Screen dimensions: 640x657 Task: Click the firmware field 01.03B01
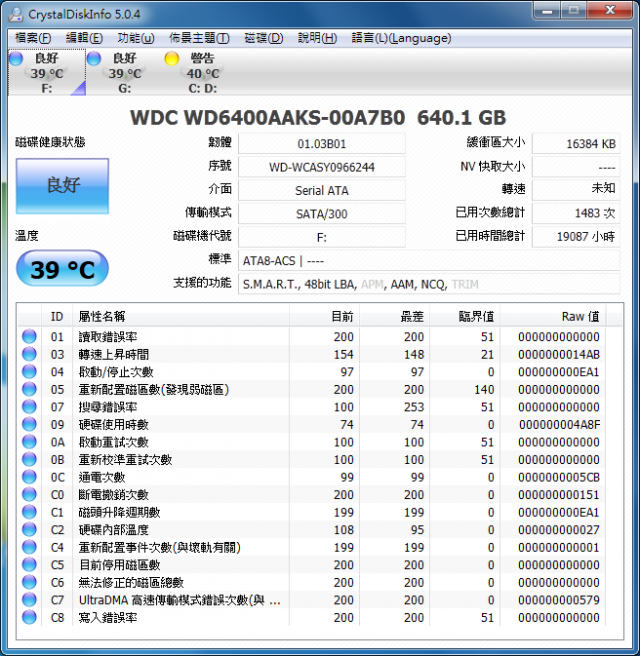coord(321,144)
